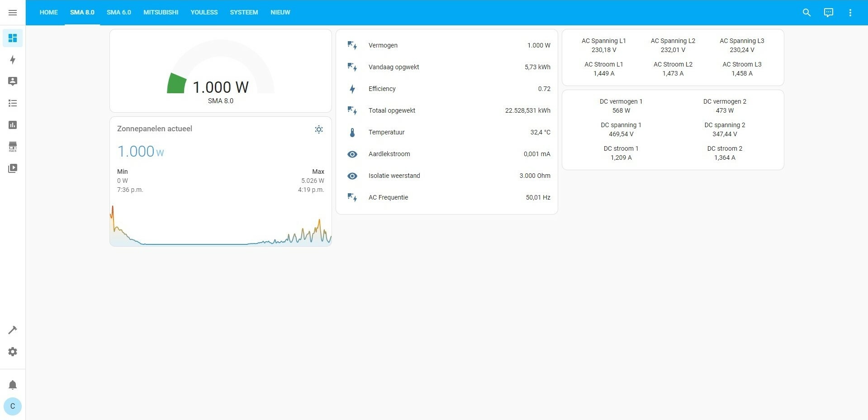Click the AC Stroom L1 reading
Viewport: 868px width, 420px height.
(x=604, y=69)
